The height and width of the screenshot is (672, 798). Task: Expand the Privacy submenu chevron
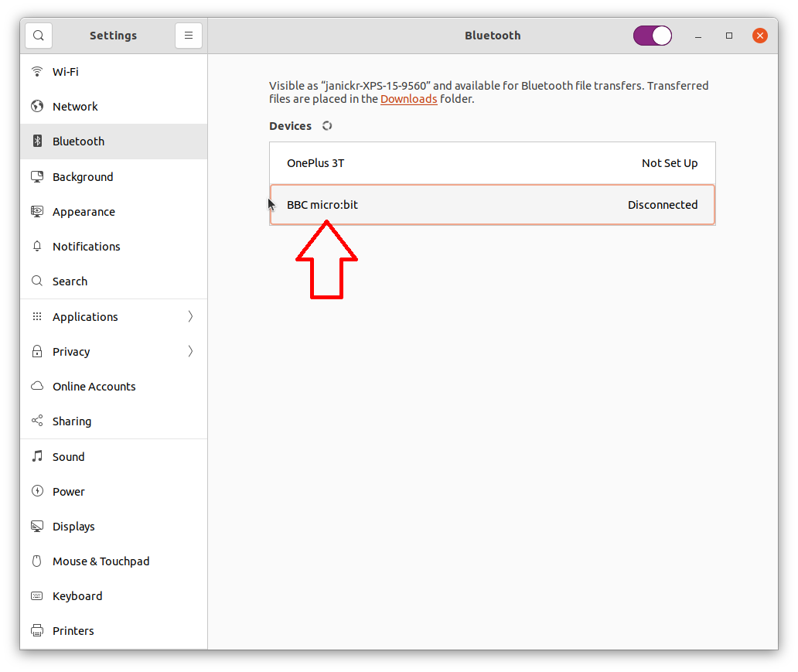pyautogui.click(x=190, y=351)
